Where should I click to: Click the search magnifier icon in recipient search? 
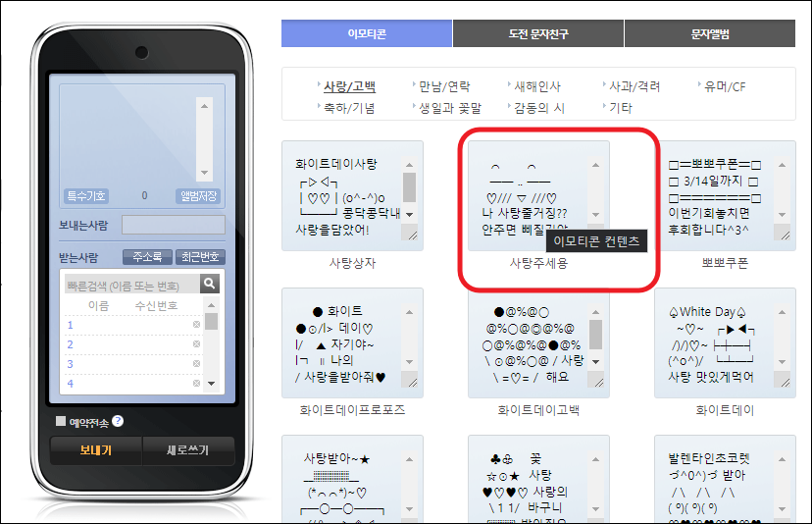click(x=209, y=284)
